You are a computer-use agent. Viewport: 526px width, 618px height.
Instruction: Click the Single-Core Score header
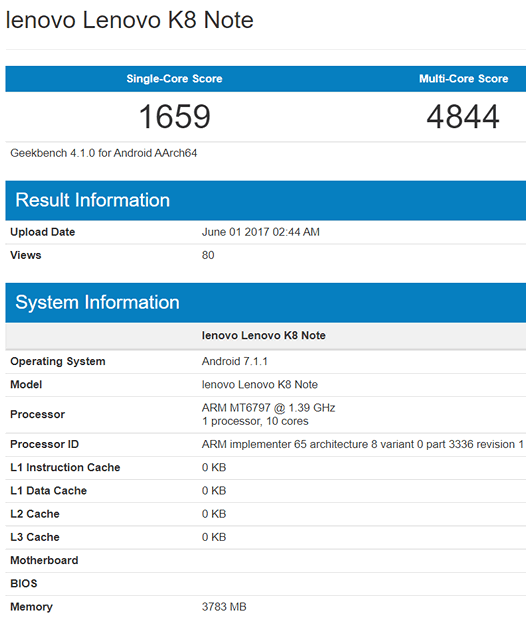[x=174, y=79]
